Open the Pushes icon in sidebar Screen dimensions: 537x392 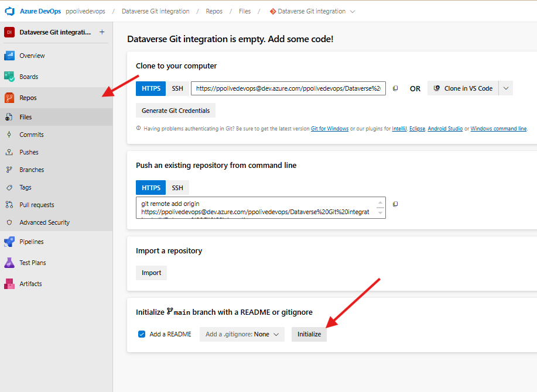[x=9, y=152]
